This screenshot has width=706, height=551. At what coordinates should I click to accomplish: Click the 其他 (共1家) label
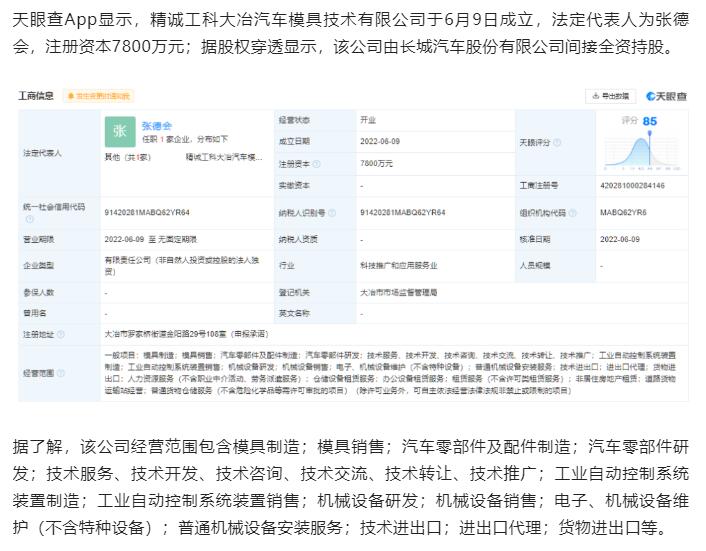(x=127, y=157)
